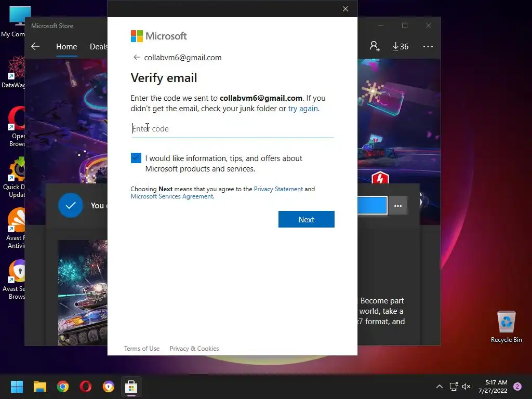This screenshot has height=399, width=532.
Task: Click the Store sign-in account icon
Action: [x=375, y=46]
